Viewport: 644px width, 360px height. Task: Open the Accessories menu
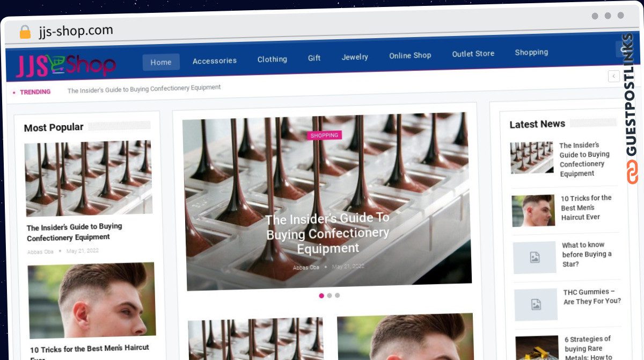[x=215, y=61]
